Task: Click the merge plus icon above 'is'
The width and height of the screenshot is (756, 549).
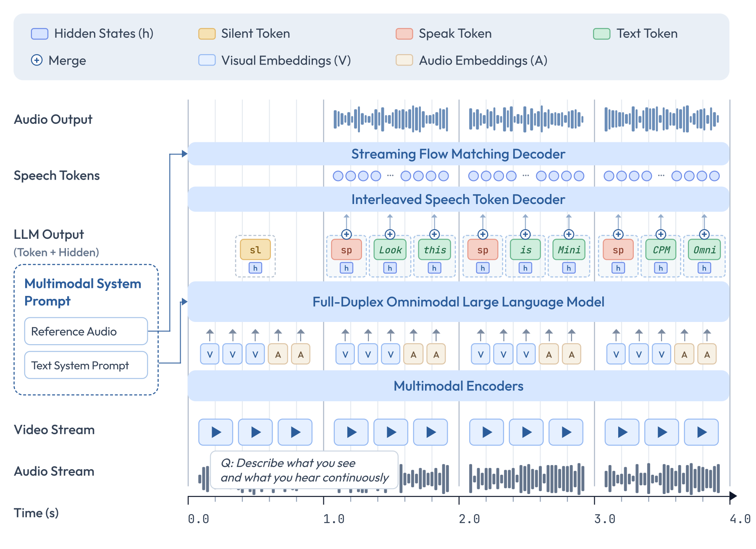Action: point(525,234)
